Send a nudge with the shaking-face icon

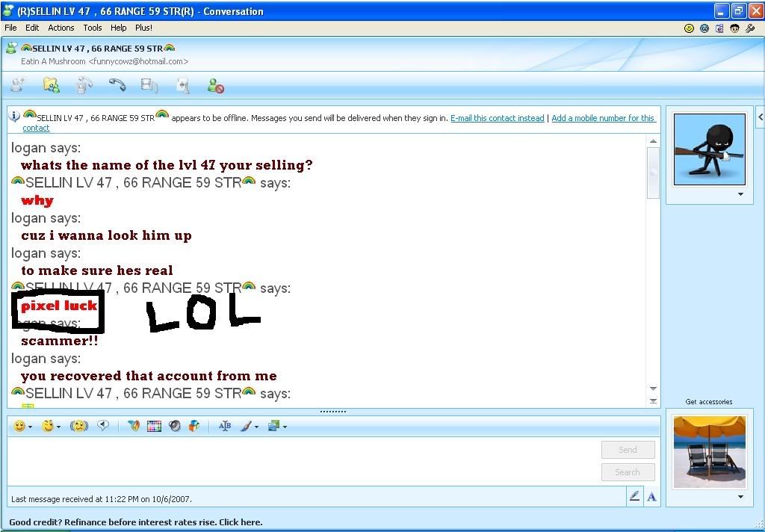[79, 426]
